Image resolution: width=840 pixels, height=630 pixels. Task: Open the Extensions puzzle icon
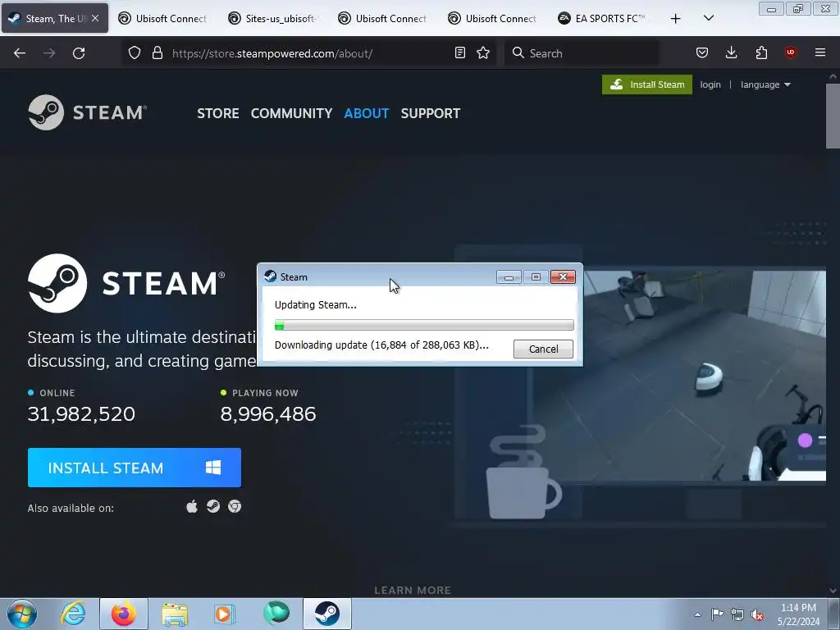point(761,53)
